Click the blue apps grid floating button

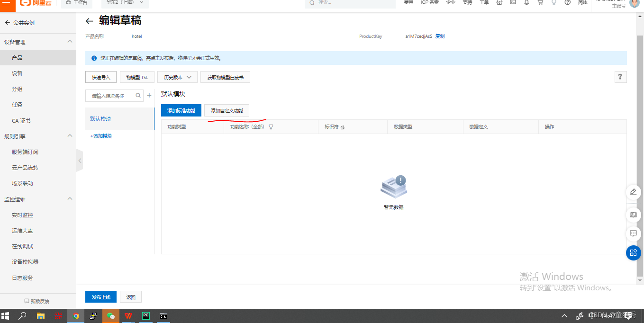coord(633,253)
